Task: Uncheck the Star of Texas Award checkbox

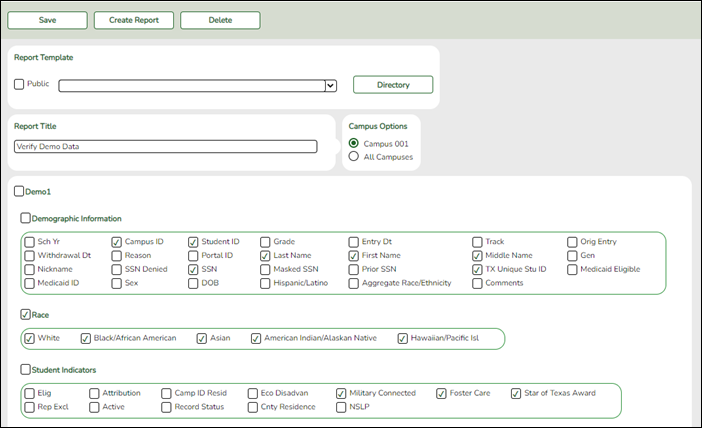Action: 516,394
